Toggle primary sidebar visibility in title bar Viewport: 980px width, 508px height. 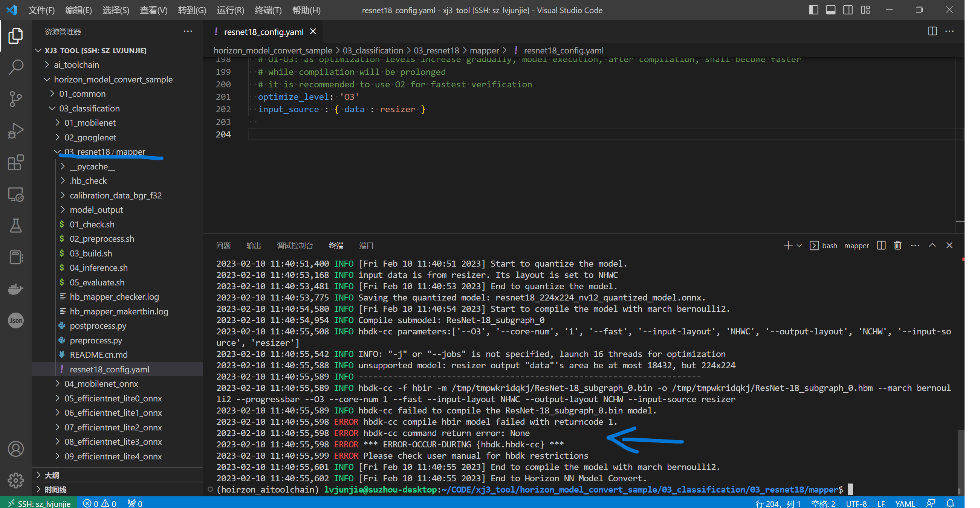(813, 10)
